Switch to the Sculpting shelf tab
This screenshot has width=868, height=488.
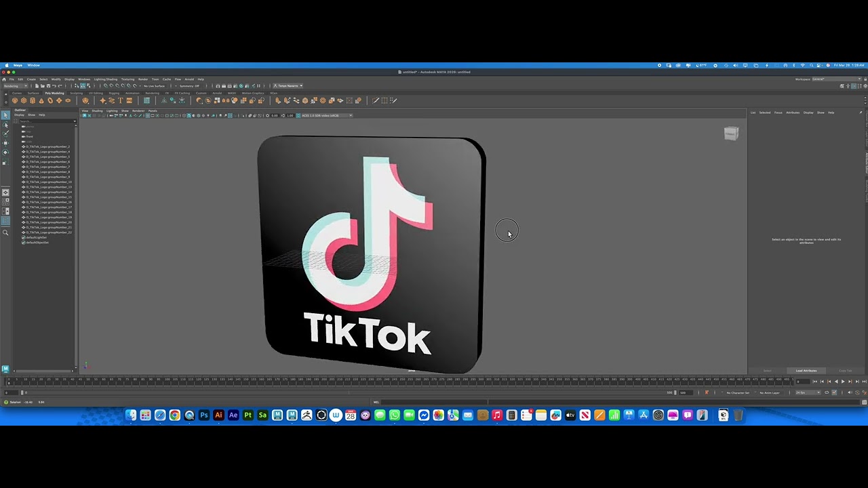pos(76,93)
